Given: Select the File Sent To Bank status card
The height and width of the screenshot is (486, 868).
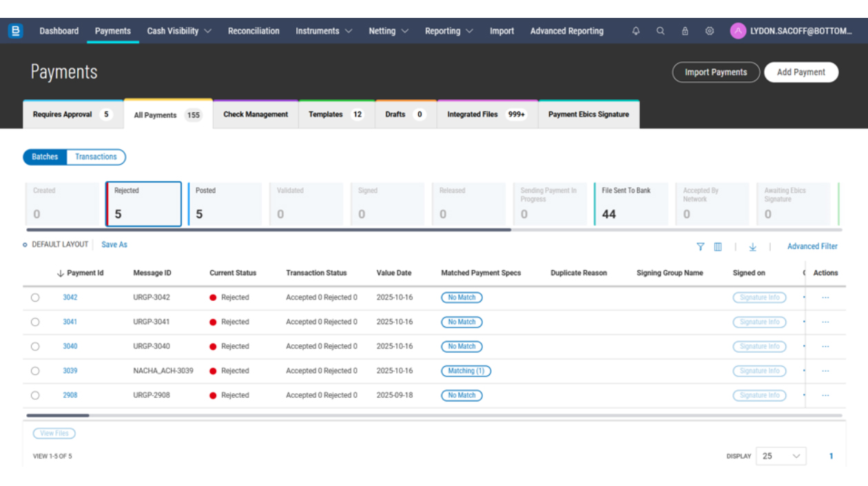Looking at the screenshot, I should pyautogui.click(x=630, y=204).
